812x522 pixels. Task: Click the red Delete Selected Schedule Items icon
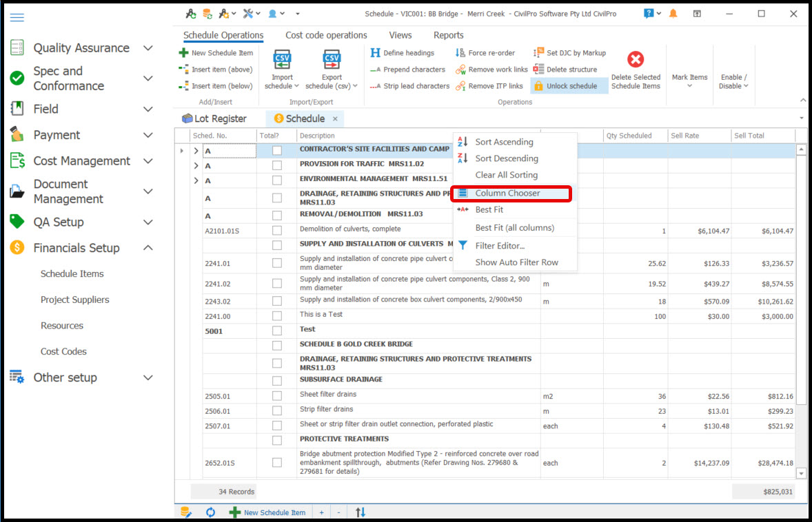tap(636, 60)
